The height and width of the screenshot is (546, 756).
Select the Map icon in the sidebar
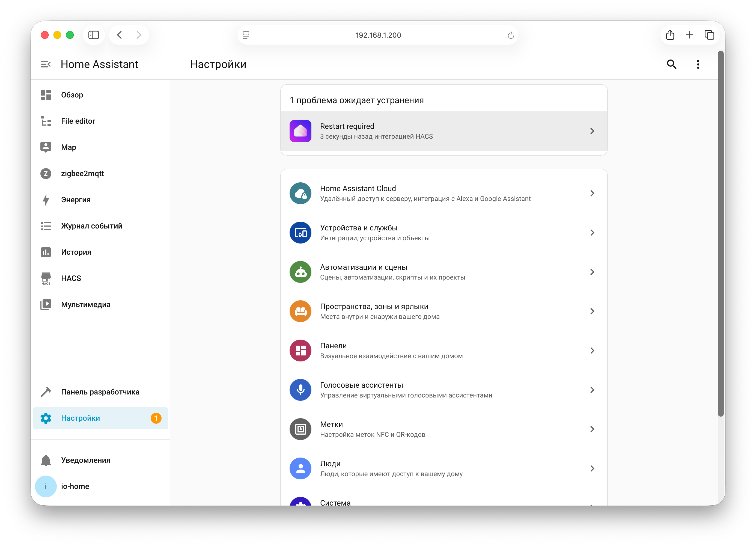(x=46, y=147)
